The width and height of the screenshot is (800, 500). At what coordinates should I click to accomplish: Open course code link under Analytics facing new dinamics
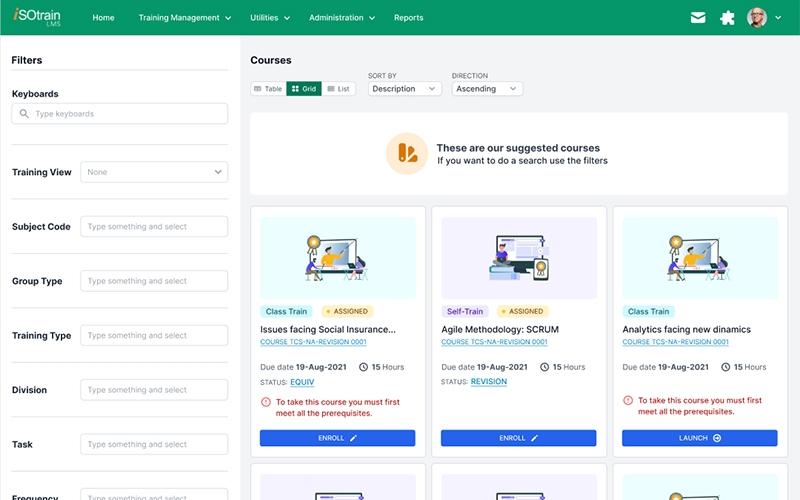click(x=676, y=342)
